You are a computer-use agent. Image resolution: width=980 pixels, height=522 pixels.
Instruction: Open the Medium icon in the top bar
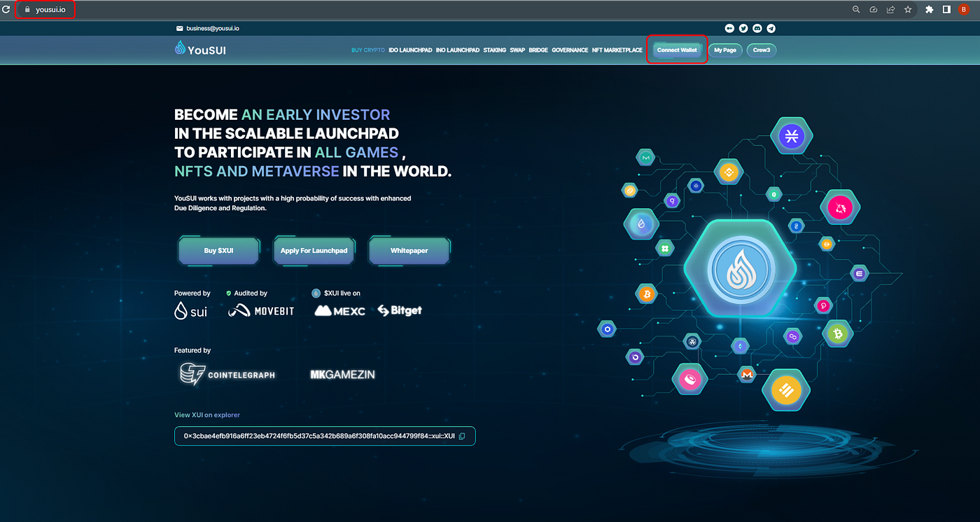click(x=729, y=28)
